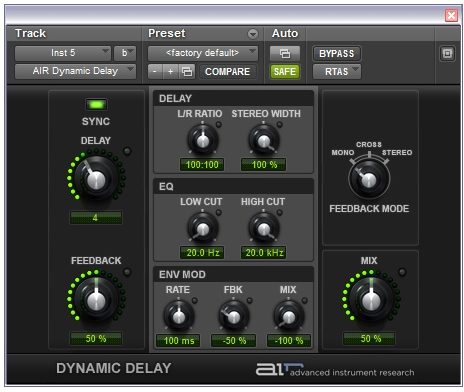Image resolution: width=464 pixels, height=392 pixels.
Task: Select the FBK field -50 %
Action: point(234,341)
